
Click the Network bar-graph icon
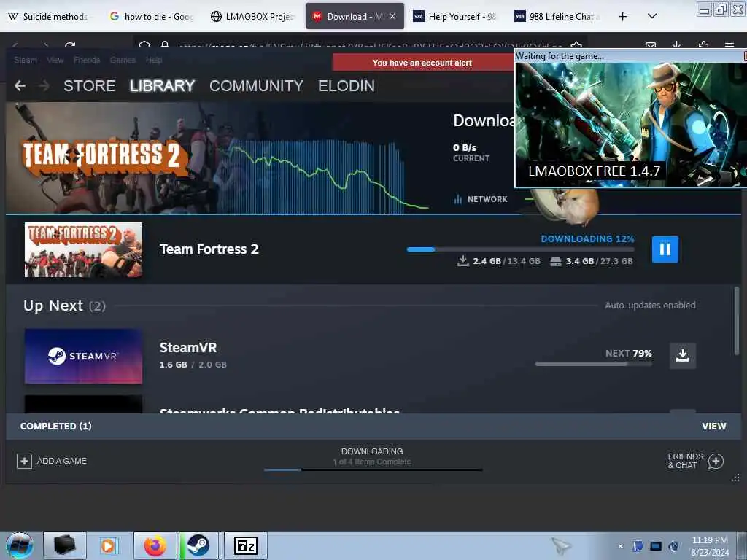click(458, 199)
